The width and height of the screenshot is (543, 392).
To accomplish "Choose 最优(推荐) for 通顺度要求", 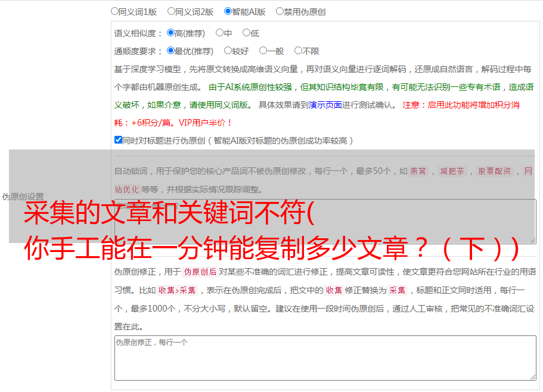I will tap(170, 51).
